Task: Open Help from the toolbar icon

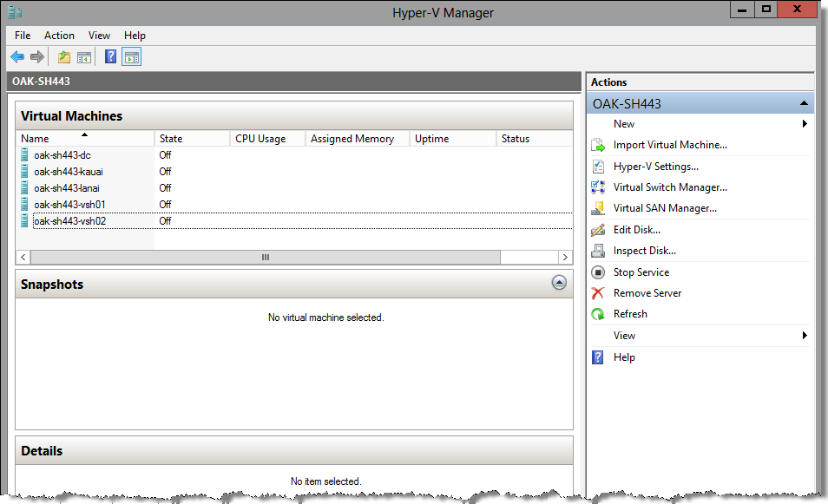Action: click(110, 56)
